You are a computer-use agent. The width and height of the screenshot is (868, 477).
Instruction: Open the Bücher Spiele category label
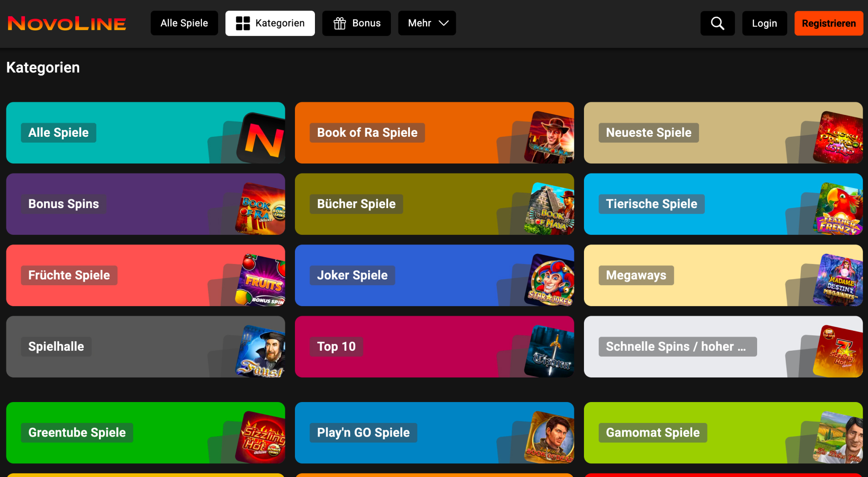[x=356, y=204]
